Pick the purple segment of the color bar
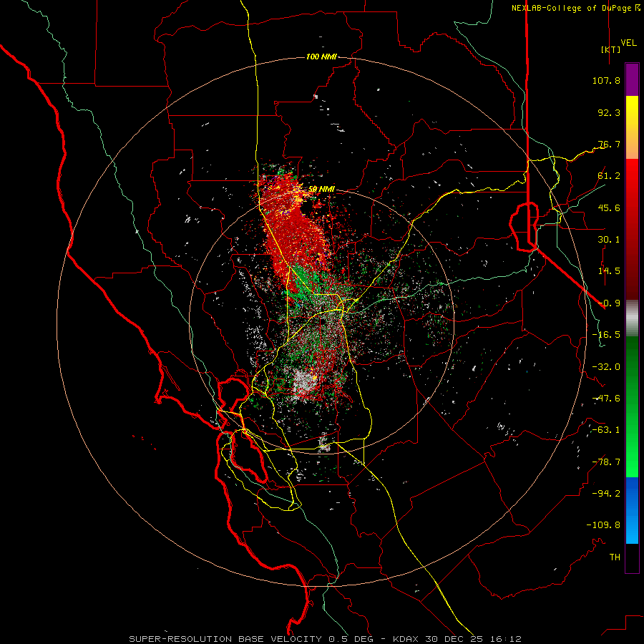Viewport: 644px width, 644px height. click(x=632, y=79)
